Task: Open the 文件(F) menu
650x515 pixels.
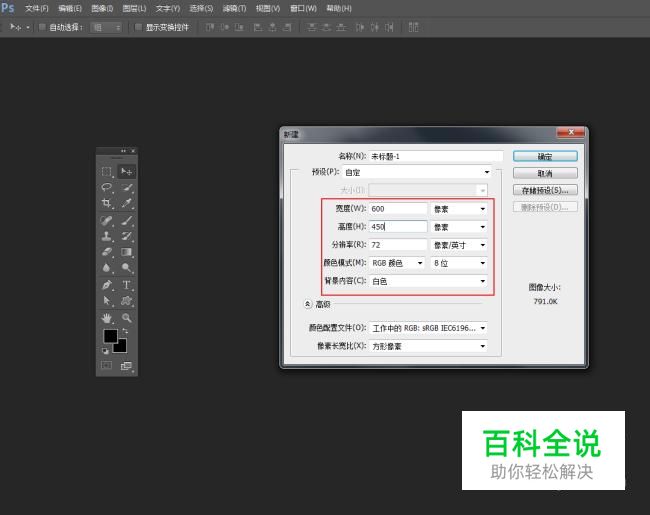Action: tap(37, 8)
